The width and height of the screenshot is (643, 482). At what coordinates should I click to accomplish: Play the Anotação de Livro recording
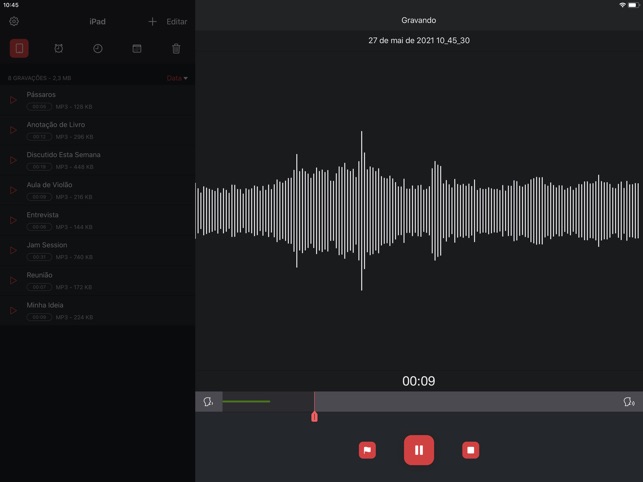coord(13,130)
